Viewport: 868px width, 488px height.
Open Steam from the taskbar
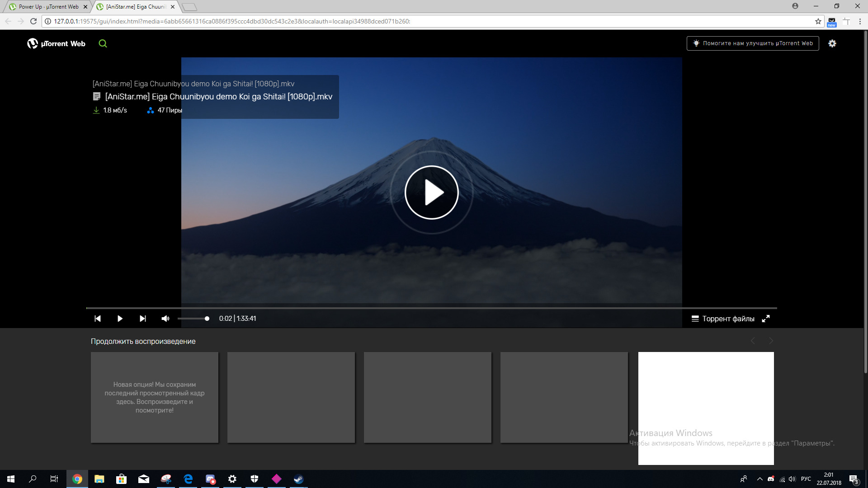pos(298,479)
